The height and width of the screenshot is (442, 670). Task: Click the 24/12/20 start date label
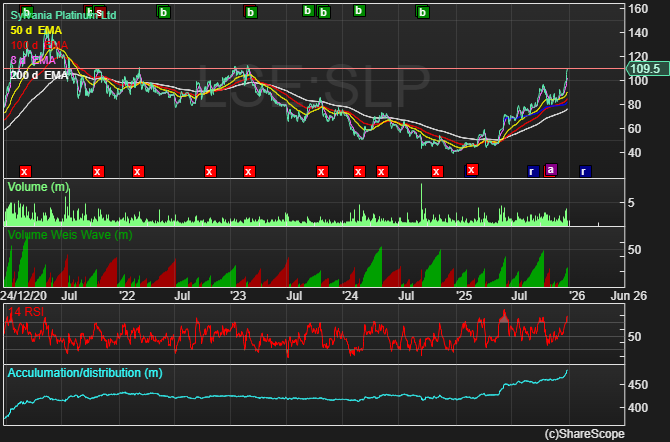pos(22,296)
